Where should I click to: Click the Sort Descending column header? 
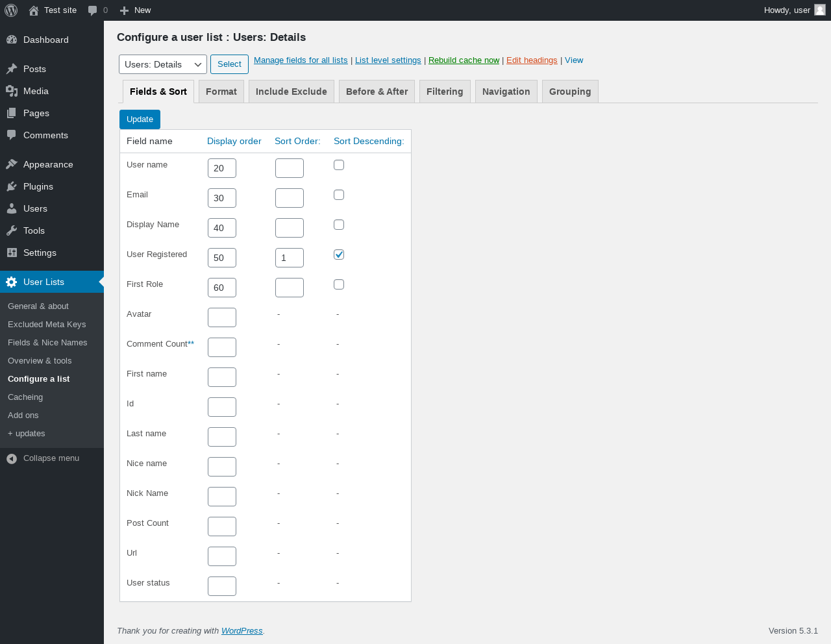click(x=369, y=142)
